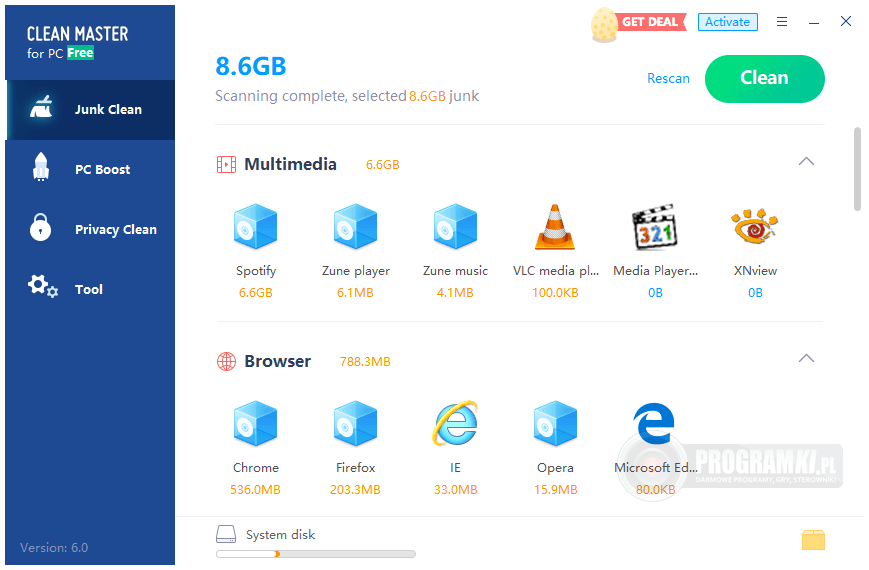Click the Browser globe category icon
Screen dimensions: 869x570
coord(226,362)
